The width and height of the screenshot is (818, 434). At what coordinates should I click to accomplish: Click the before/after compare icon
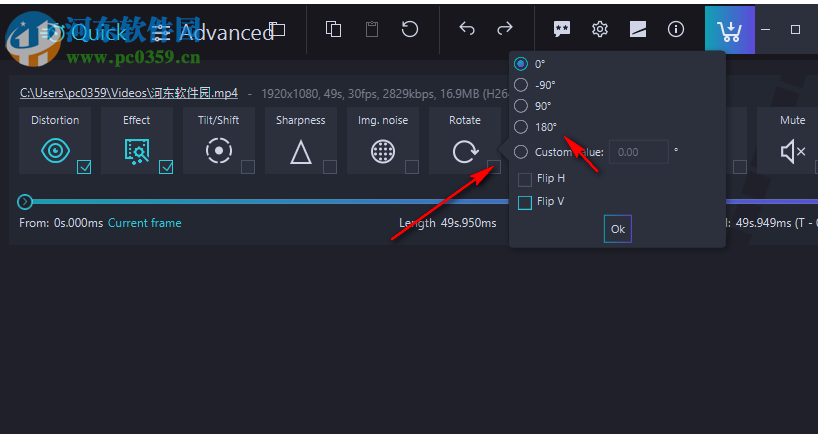(x=638, y=29)
